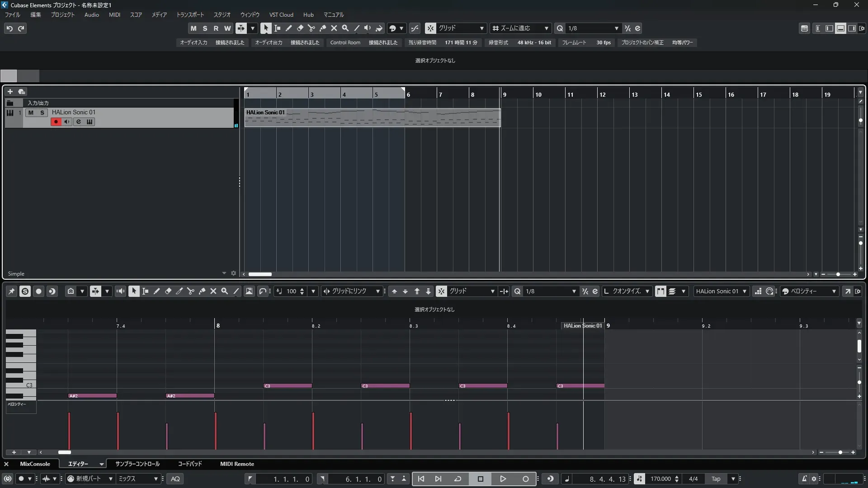Click the Tap tempo button
The width and height of the screenshot is (868, 488).
point(716,479)
